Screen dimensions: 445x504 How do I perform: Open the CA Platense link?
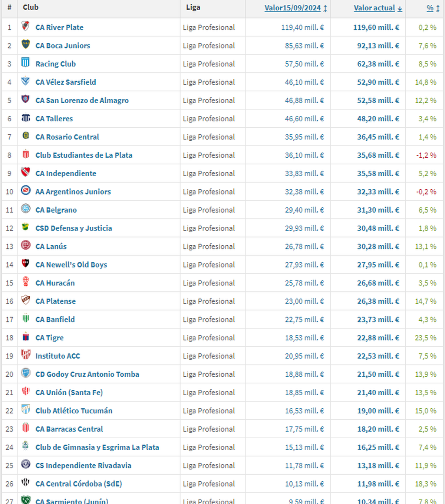click(56, 301)
